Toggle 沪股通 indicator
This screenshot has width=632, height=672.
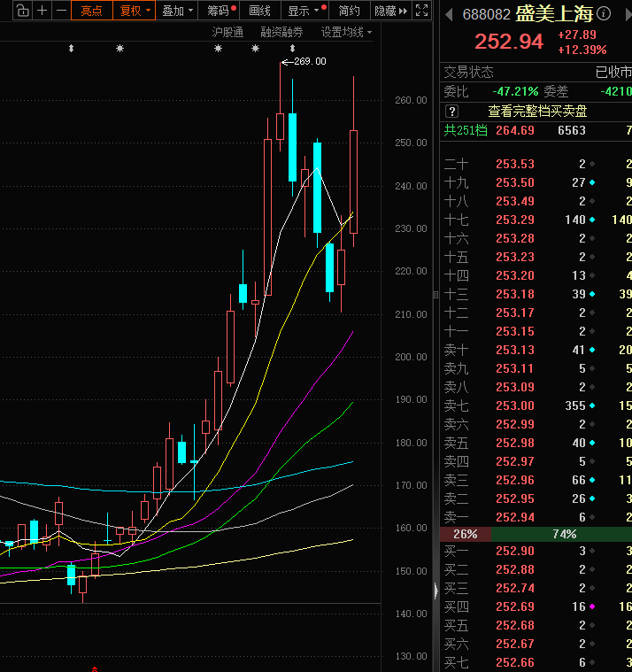[x=227, y=32]
